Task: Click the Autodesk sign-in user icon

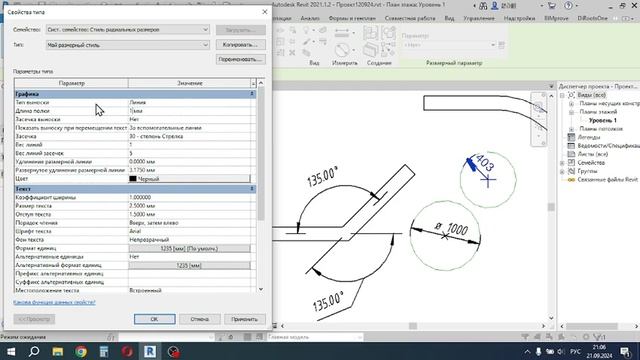Action: [x=495, y=6]
